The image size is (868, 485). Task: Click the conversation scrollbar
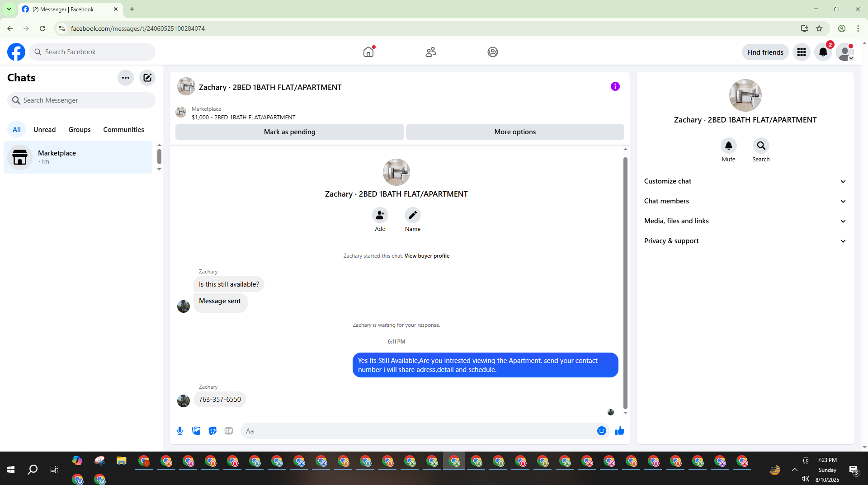click(x=625, y=283)
